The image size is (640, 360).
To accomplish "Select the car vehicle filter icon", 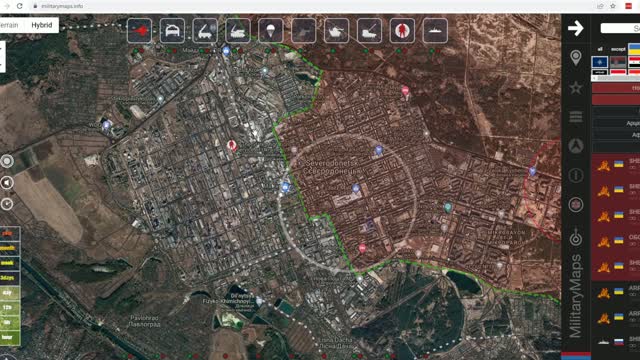I will pos(172,31).
